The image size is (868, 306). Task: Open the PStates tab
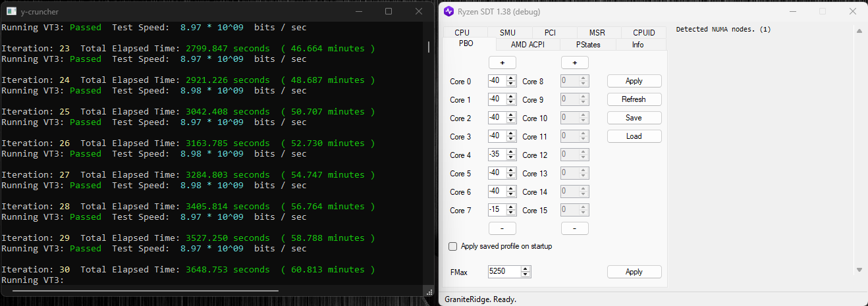tap(587, 45)
